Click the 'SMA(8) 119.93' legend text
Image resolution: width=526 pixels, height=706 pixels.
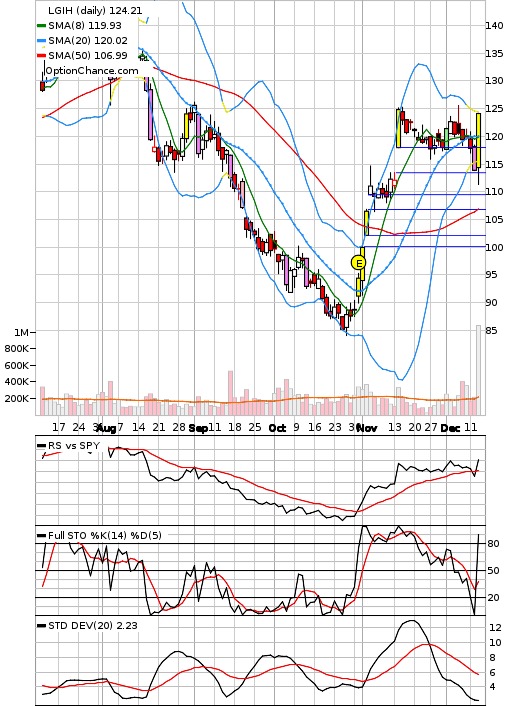coord(85,26)
